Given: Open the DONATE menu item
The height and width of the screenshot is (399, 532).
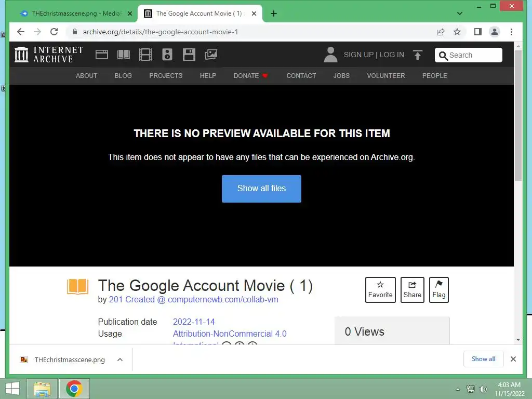Looking at the screenshot, I should [x=250, y=76].
